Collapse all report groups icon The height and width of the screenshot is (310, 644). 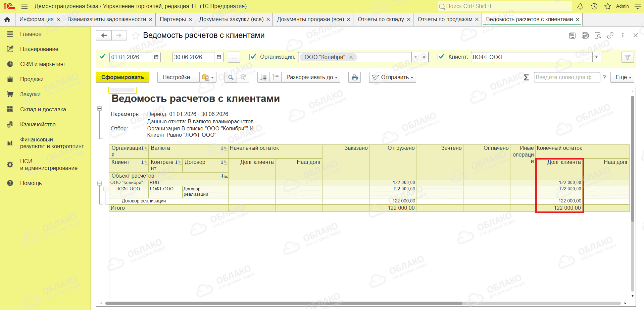coord(263,77)
